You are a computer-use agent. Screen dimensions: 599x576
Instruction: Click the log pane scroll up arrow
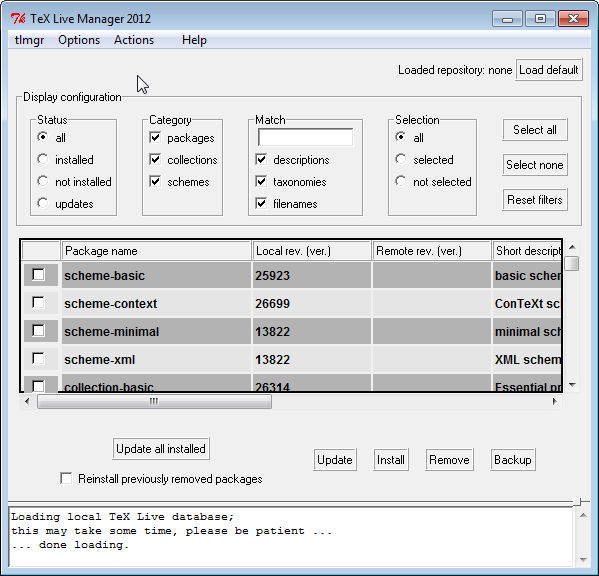pyautogui.click(x=583, y=516)
